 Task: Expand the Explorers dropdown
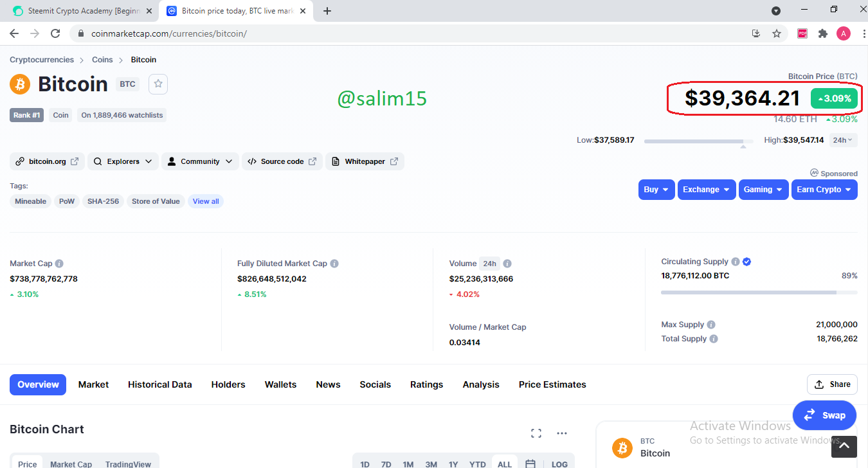[x=123, y=161]
